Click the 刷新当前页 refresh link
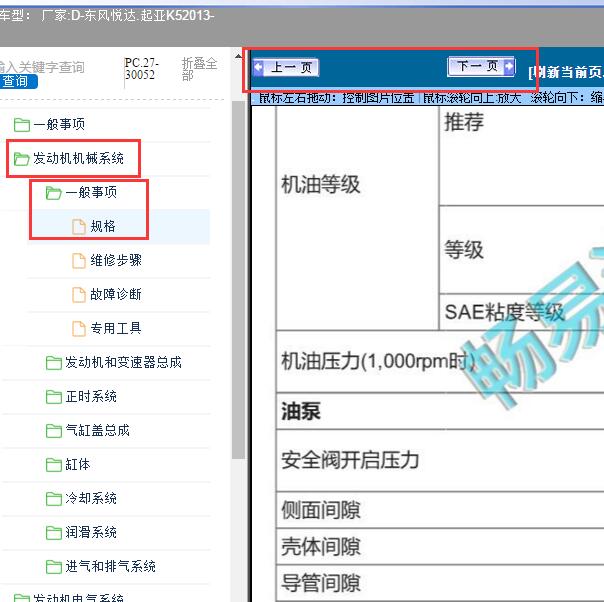This screenshot has width=604, height=602. point(566,72)
